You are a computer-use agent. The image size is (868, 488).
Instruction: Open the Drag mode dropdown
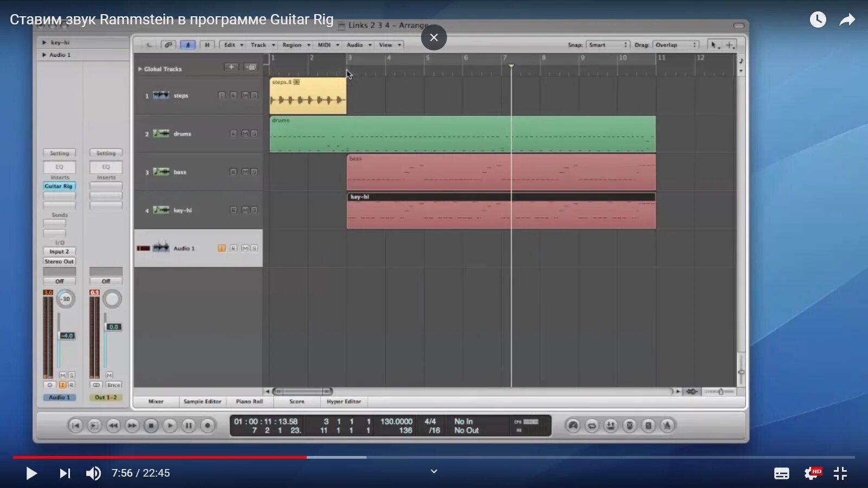pyautogui.click(x=676, y=45)
